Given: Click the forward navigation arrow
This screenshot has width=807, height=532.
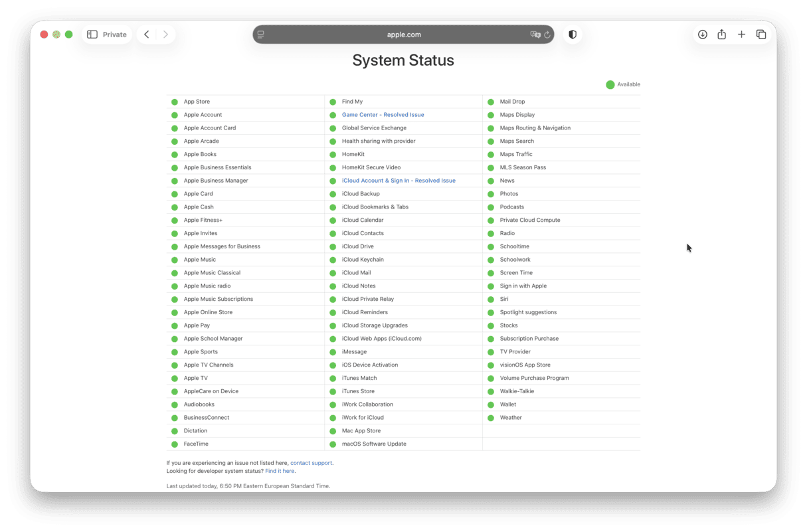Looking at the screenshot, I should click(165, 34).
